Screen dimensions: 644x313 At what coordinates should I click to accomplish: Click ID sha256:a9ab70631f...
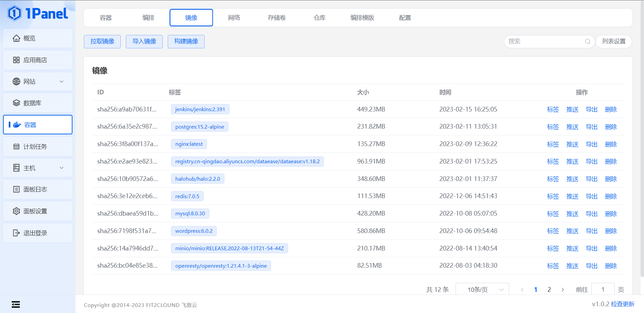point(127,109)
